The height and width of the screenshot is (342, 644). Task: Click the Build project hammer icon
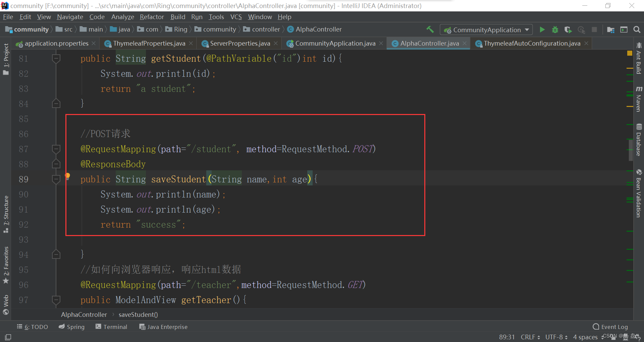click(430, 30)
